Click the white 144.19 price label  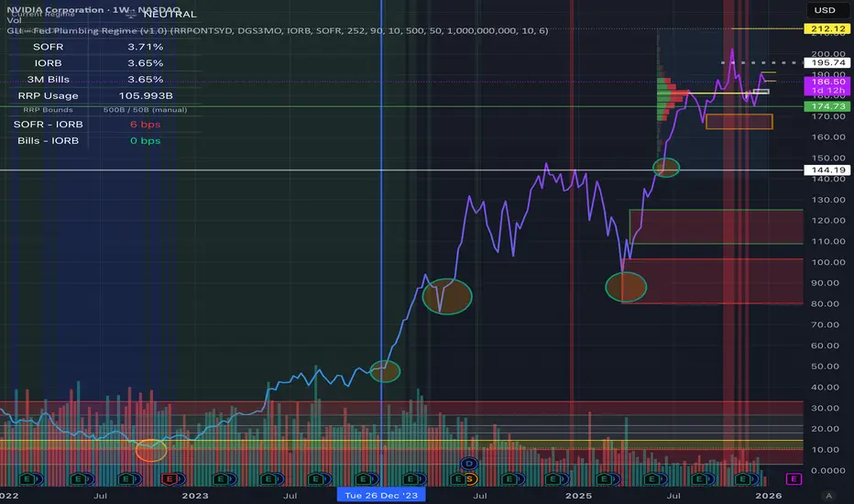[827, 170]
